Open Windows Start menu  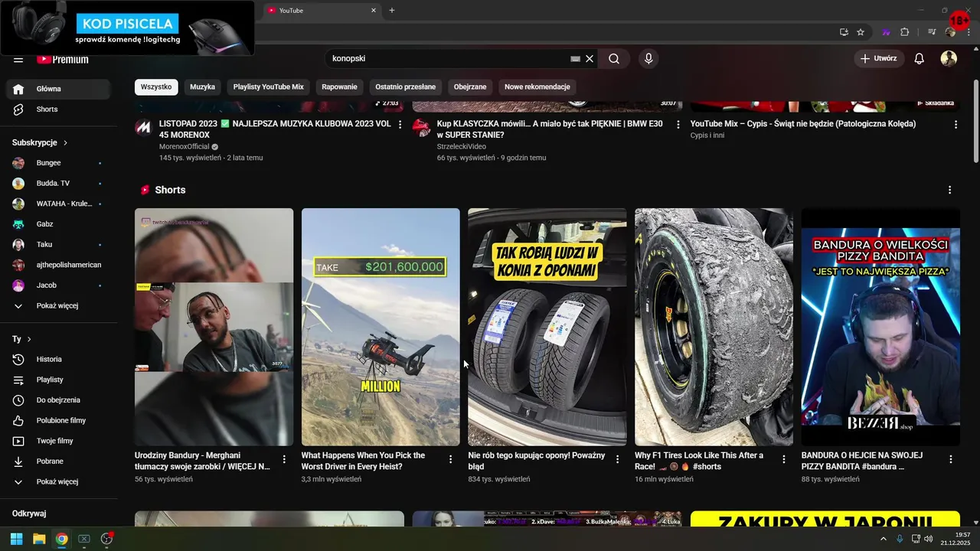[17, 539]
